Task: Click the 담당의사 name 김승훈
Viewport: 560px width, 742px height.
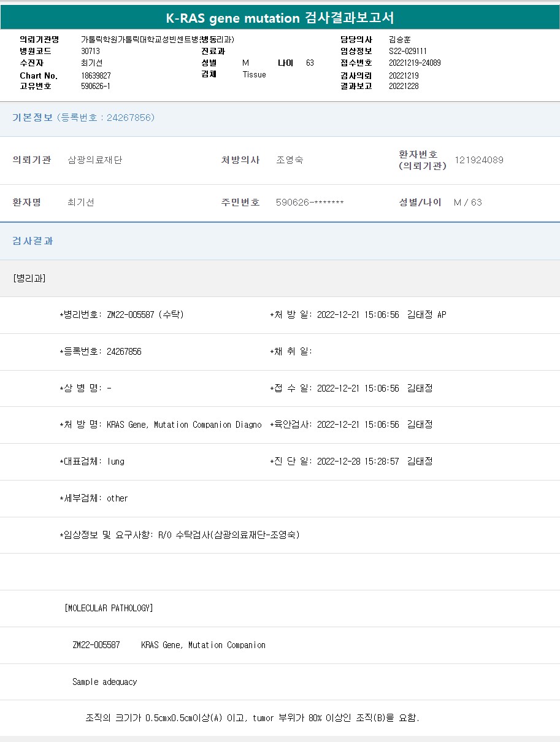Action: [400, 39]
